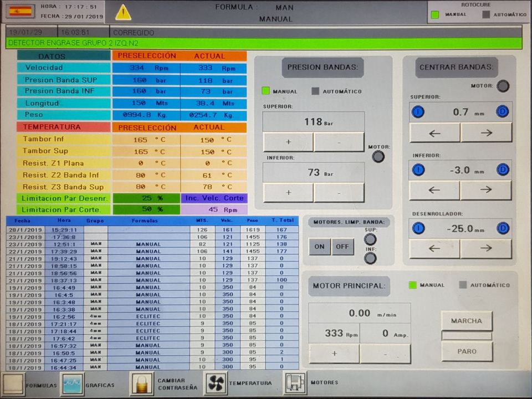
Task: Open the Temperatura fan icon
Action: pos(215,383)
